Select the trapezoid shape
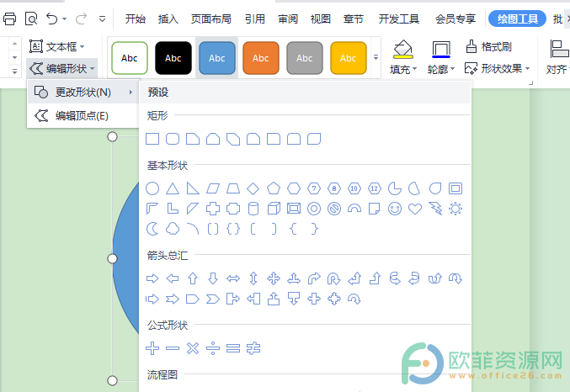 tap(233, 188)
